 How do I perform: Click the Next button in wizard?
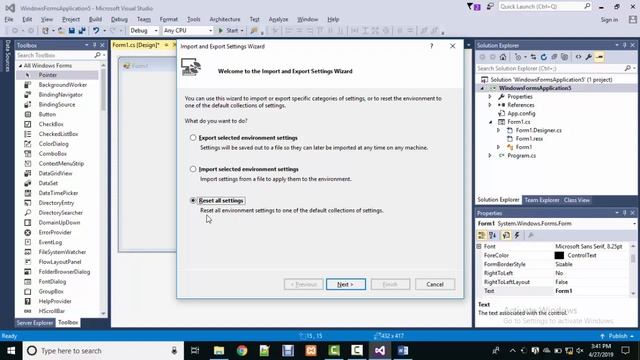pyautogui.click(x=346, y=284)
